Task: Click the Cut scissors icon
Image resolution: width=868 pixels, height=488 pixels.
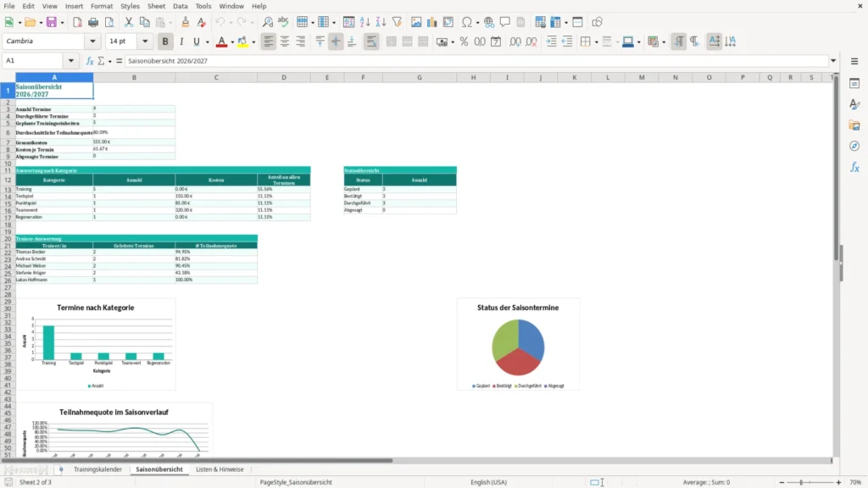Action: click(129, 22)
